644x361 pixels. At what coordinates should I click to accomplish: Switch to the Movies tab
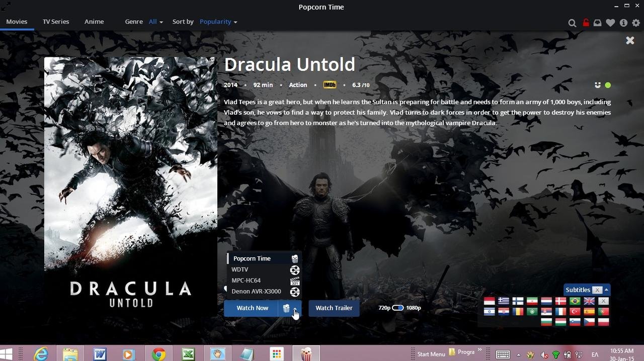(x=17, y=22)
